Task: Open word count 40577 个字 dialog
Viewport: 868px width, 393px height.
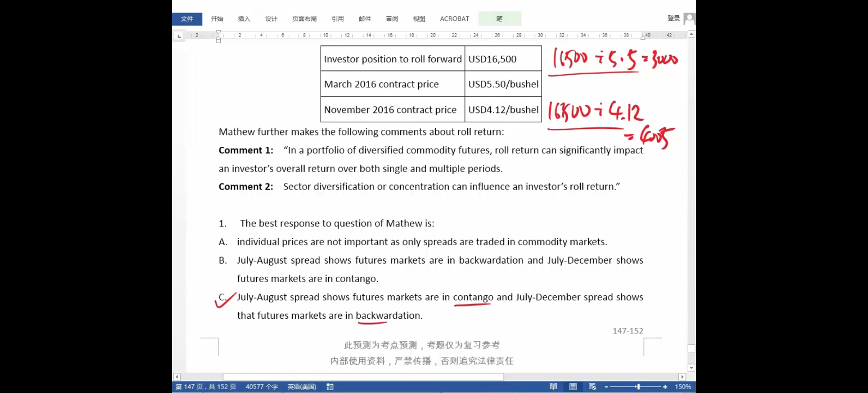Action: click(x=262, y=386)
